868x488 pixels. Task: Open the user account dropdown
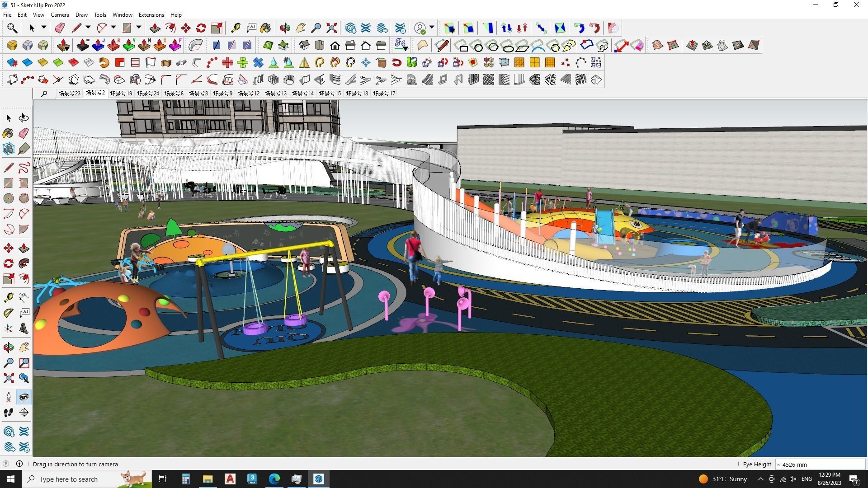point(432,28)
